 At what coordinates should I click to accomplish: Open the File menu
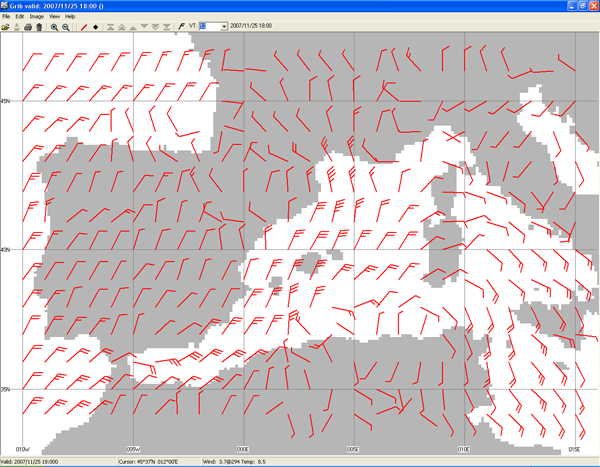[6, 17]
